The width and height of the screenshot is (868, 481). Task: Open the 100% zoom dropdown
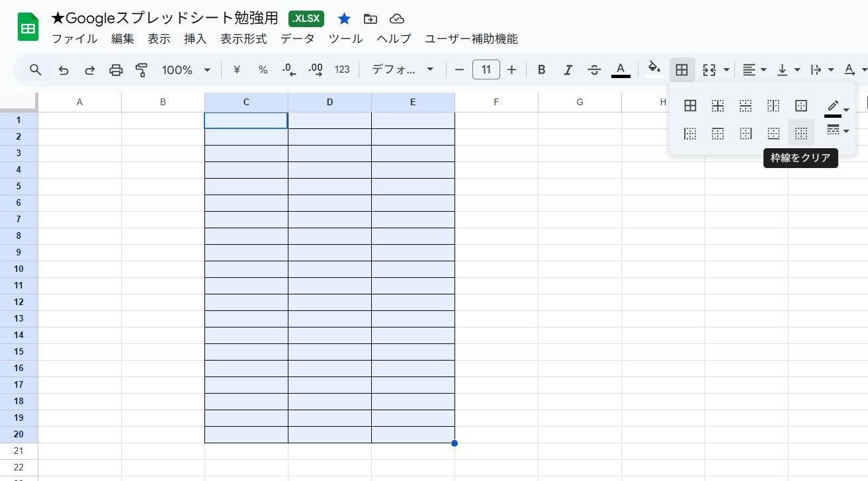(x=187, y=70)
